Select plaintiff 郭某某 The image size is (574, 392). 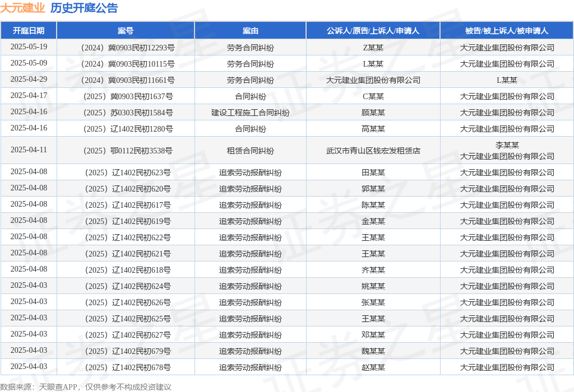373,189
